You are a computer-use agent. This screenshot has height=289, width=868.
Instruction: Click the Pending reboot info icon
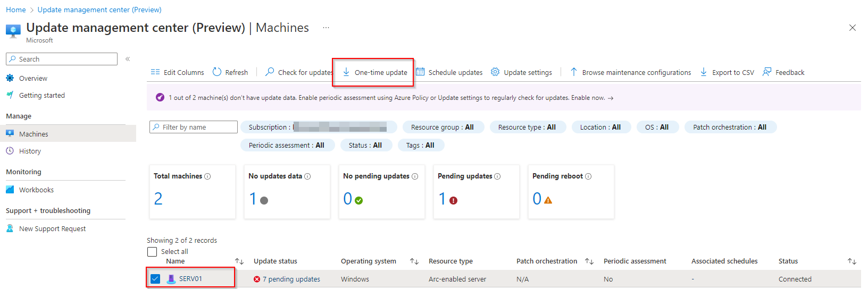coord(588,176)
